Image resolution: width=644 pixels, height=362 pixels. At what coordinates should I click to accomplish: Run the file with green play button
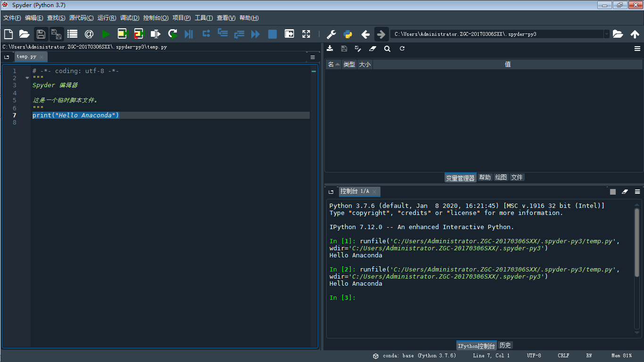point(106,34)
